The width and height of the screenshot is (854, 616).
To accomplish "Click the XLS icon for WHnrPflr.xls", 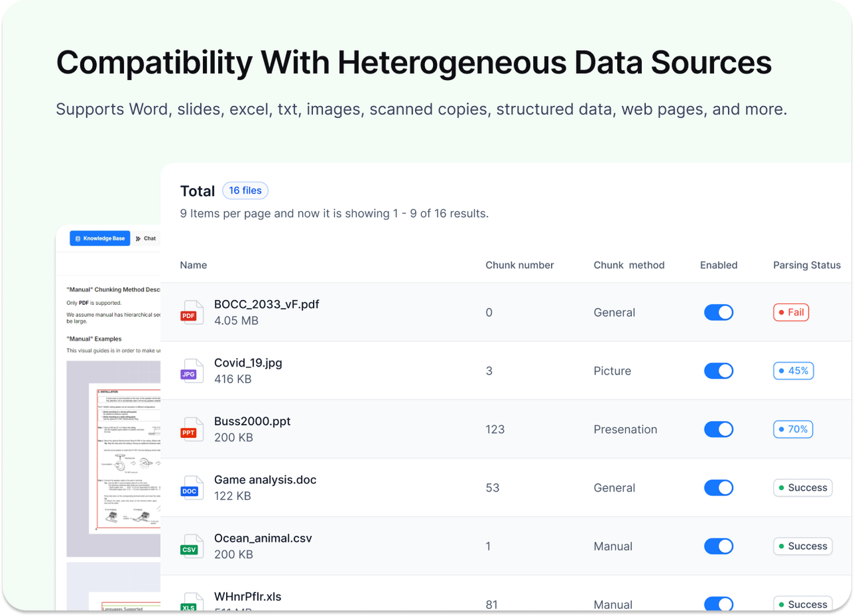I will 191,602.
